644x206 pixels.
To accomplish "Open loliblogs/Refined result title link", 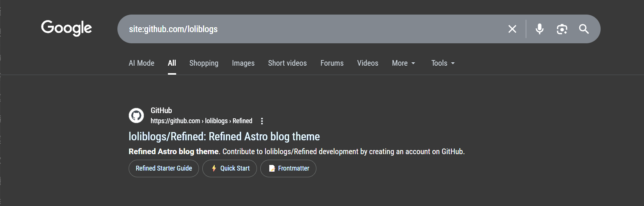I will 224,137.
